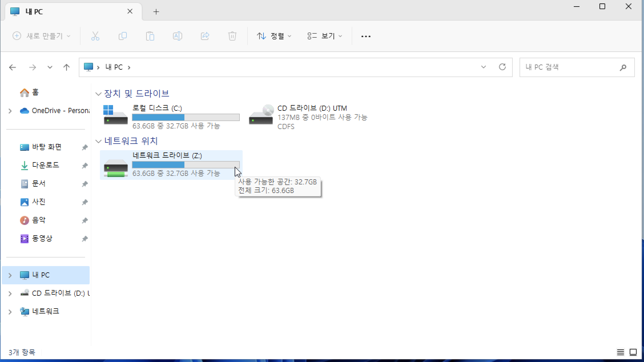Click the up-arrow parent folder button
This screenshot has width=644, height=362.
tap(66, 67)
